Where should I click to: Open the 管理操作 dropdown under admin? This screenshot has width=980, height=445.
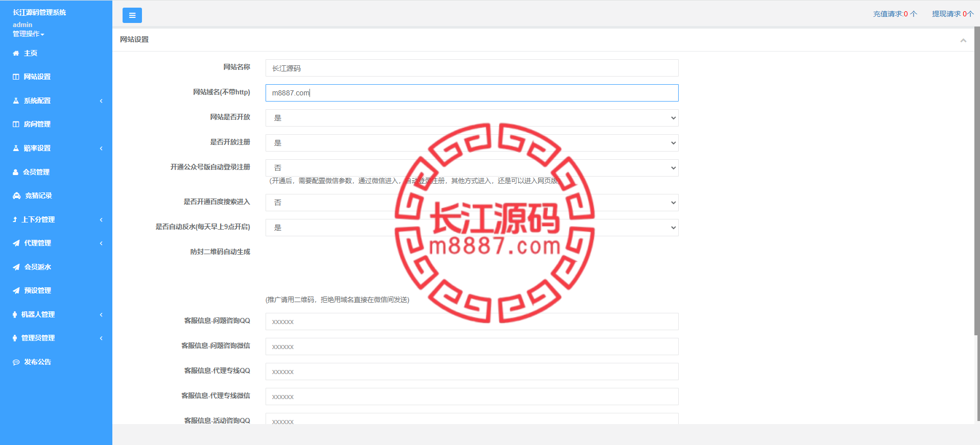point(29,34)
